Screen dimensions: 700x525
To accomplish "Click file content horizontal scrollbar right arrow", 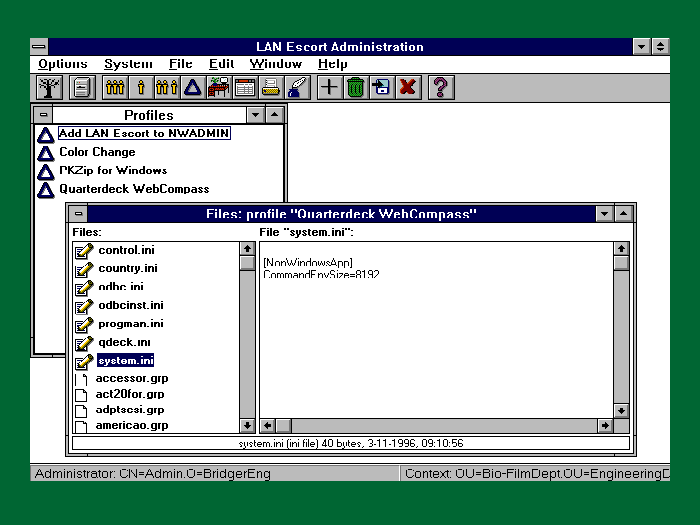I will click(605, 425).
